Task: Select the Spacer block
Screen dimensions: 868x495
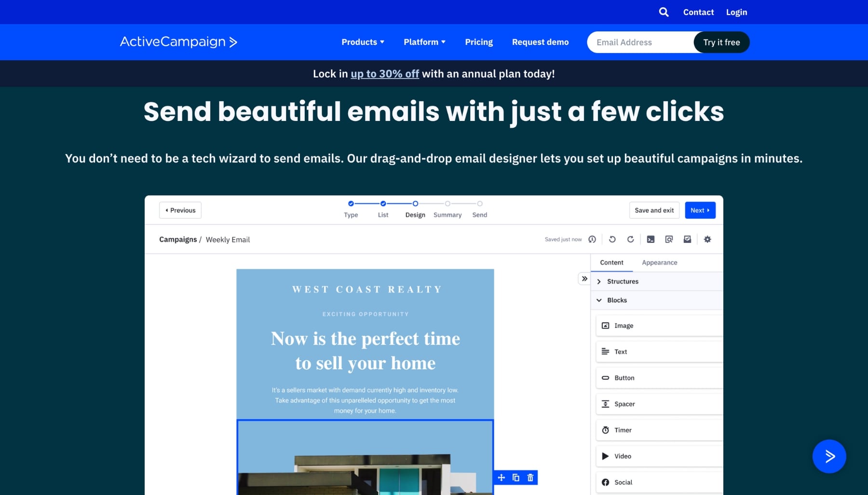Action: click(x=659, y=404)
